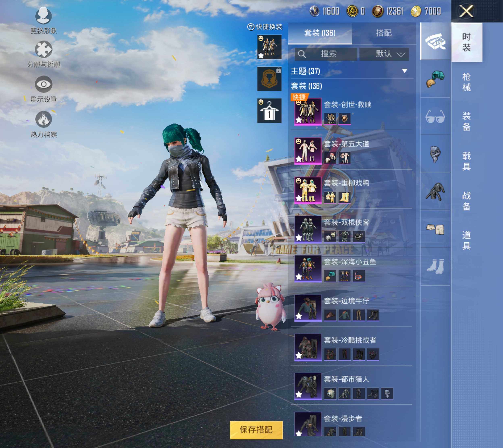Click the 套装 (136) section header
Viewport: 503px width, 448px height.
[x=307, y=86]
